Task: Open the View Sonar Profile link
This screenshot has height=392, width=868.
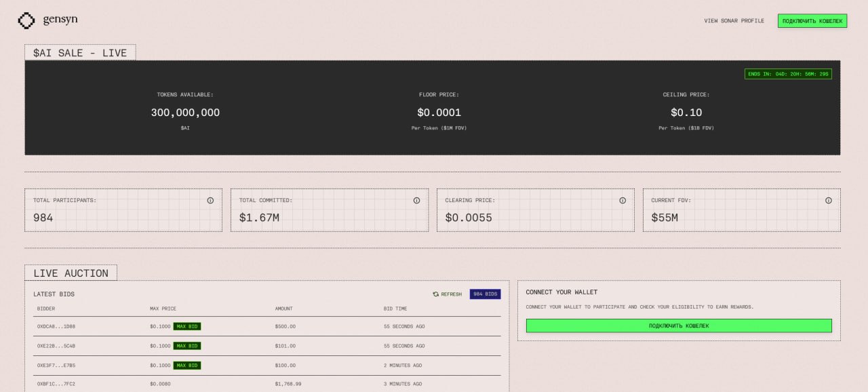Action: point(734,21)
